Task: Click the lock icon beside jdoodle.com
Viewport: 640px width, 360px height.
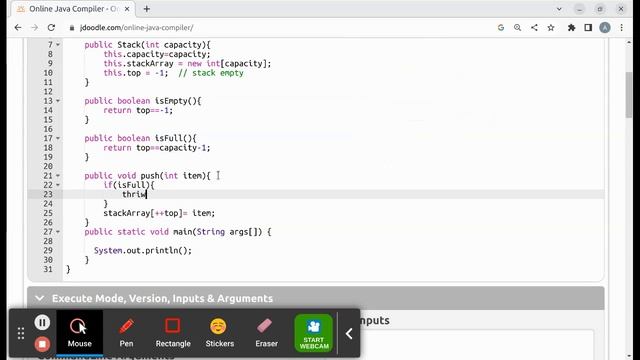Action: point(72,28)
